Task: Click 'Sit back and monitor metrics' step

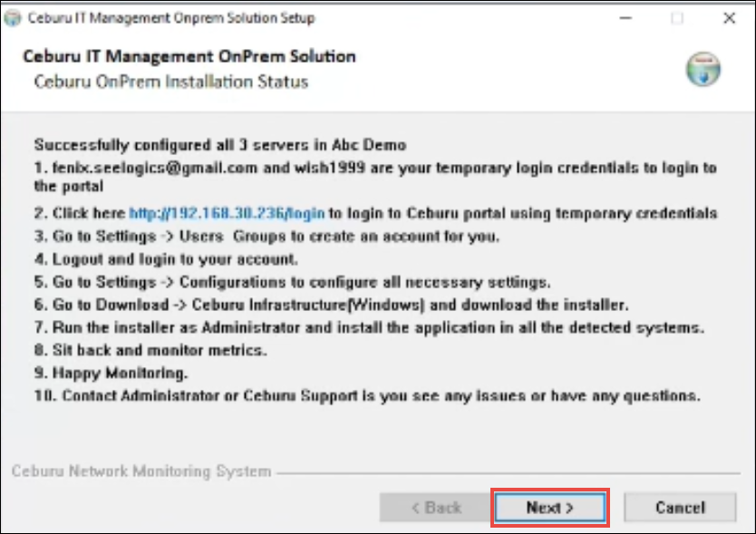Action: [150, 350]
